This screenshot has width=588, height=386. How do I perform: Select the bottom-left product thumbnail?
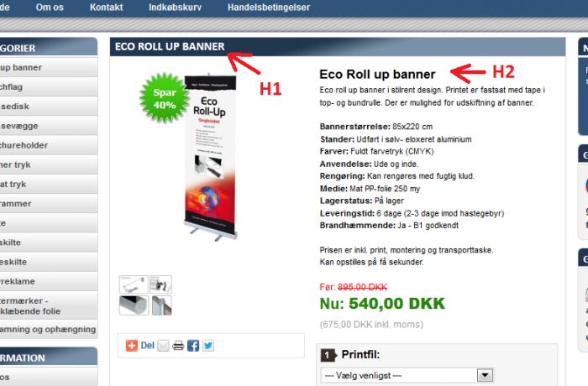point(134,305)
